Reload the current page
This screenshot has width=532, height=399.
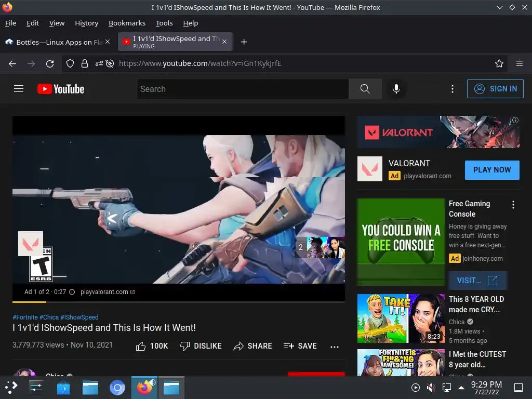tap(50, 63)
